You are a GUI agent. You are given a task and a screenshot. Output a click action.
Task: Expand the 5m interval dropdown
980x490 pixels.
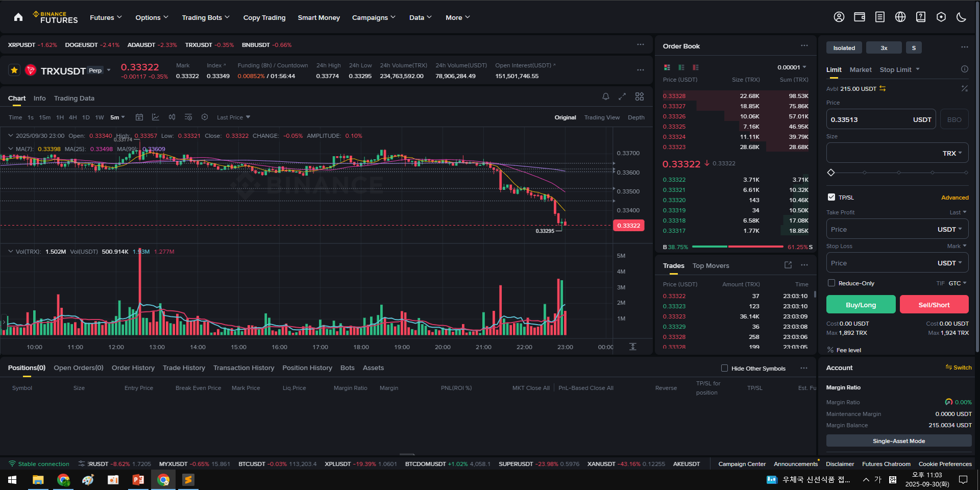(x=117, y=117)
